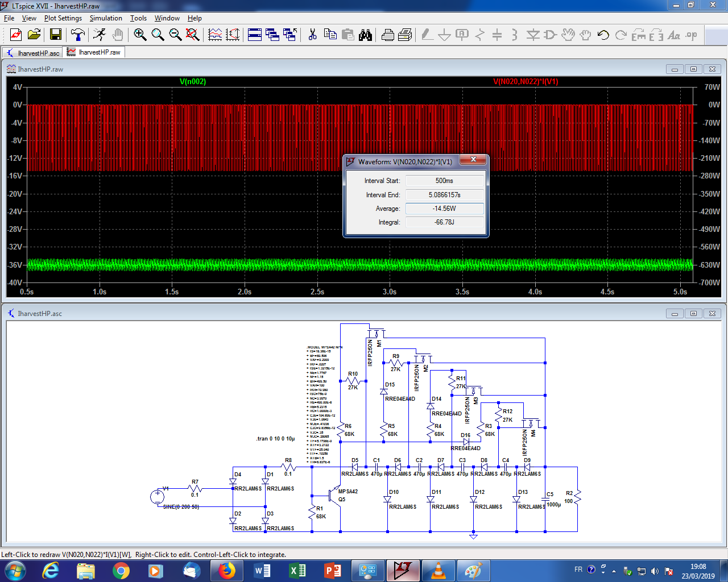Open Plot Settings menu
728x582 pixels.
pyautogui.click(x=63, y=18)
